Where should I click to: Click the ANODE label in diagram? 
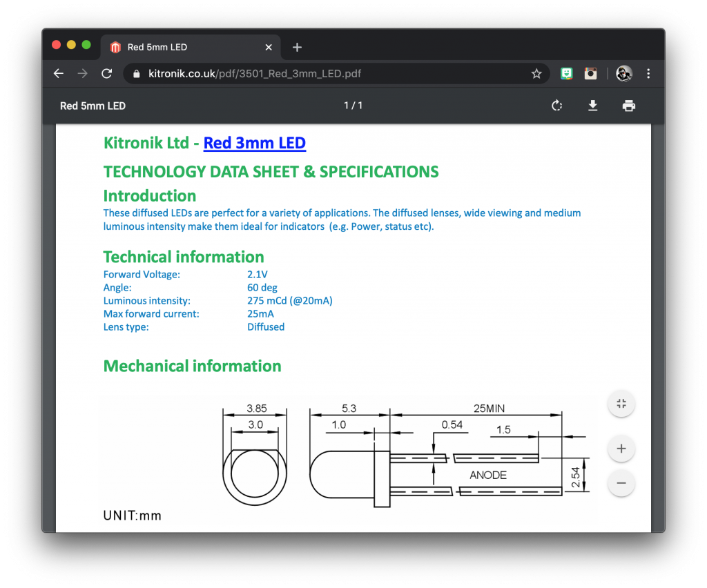click(488, 475)
